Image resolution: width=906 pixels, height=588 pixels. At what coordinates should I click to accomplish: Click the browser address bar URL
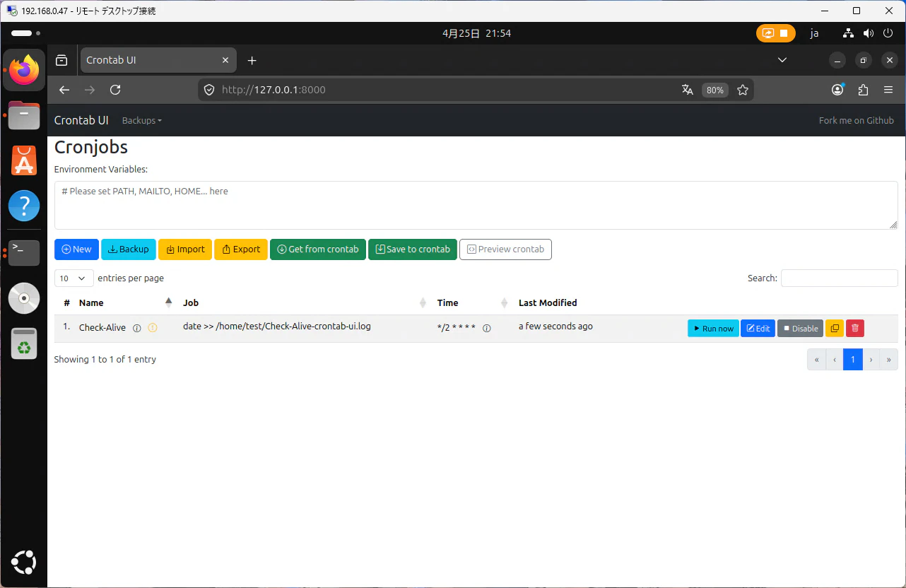(x=273, y=90)
